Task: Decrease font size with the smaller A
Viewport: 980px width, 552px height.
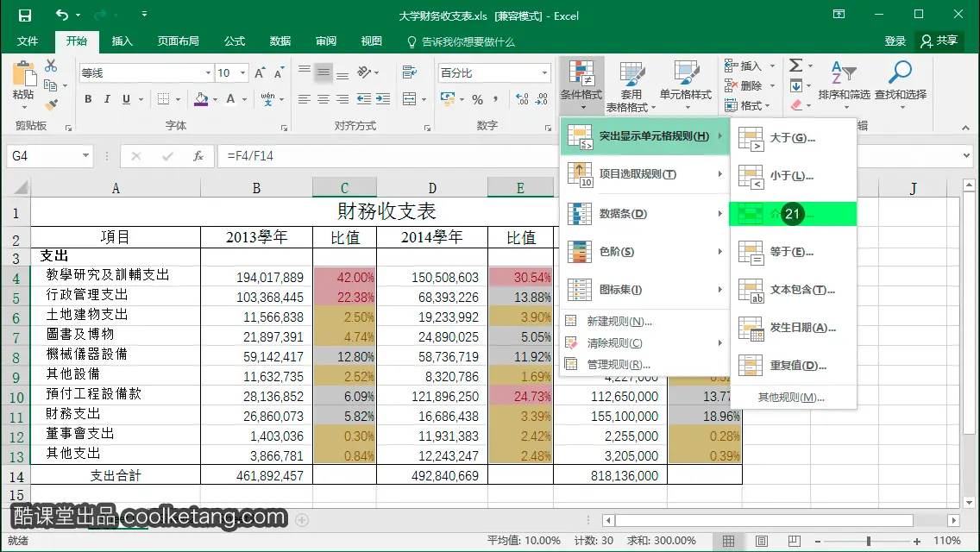Action: click(x=279, y=73)
